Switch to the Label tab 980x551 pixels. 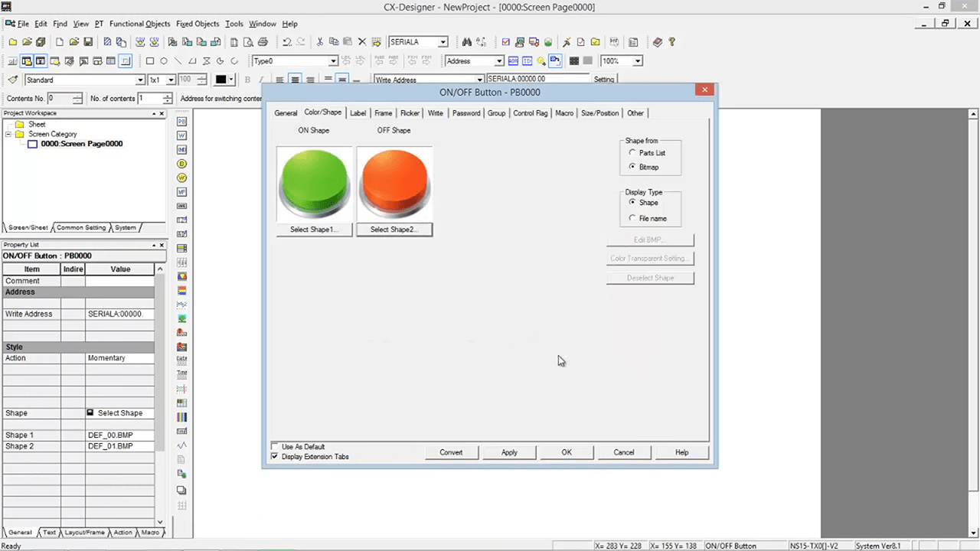click(x=358, y=113)
